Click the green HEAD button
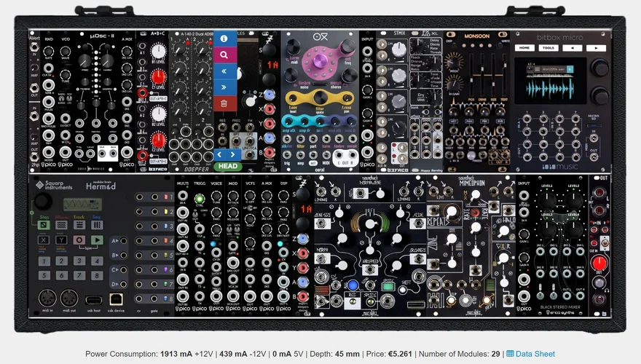The width and height of the screenshot is (641, 364). (227, 165)
